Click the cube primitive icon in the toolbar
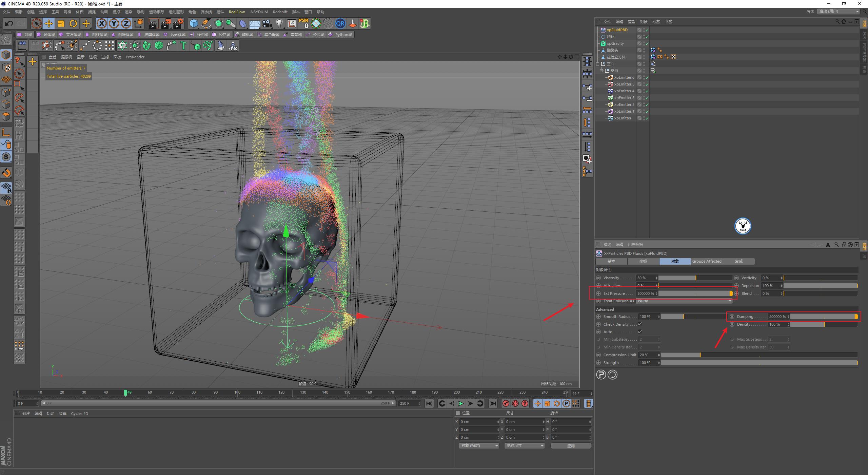 point(194,23)
